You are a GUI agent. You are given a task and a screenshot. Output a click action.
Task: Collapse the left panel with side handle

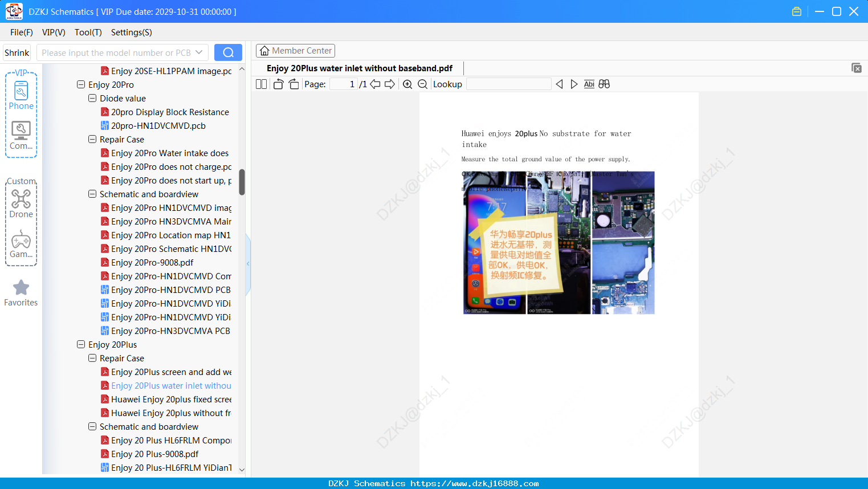[248, 263]
